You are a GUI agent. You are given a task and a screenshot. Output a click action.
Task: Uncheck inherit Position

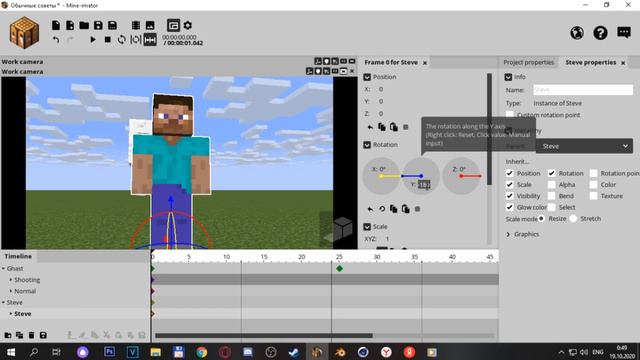(x=509, y=173)
